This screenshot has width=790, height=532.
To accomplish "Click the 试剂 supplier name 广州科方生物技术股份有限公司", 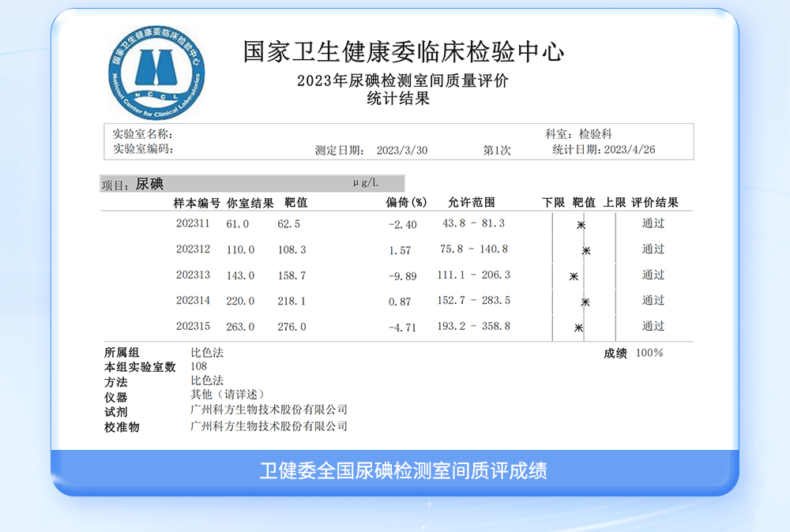I will tap(269, 410).
